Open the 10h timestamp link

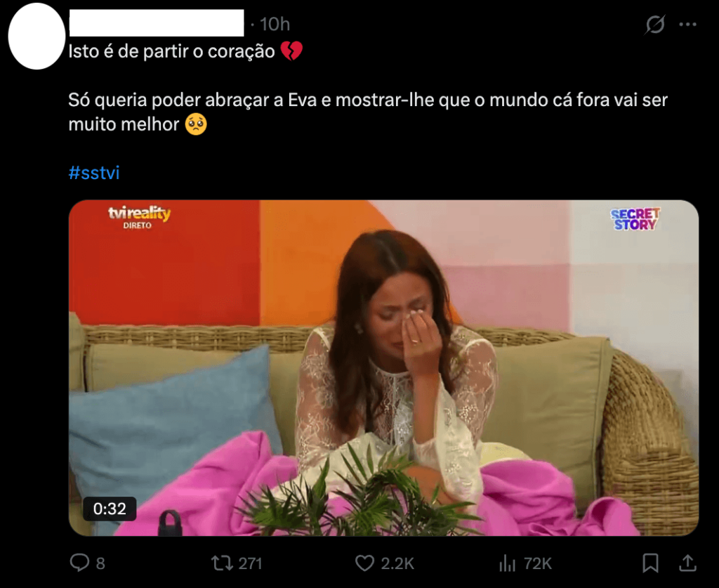tap(275, 25)
